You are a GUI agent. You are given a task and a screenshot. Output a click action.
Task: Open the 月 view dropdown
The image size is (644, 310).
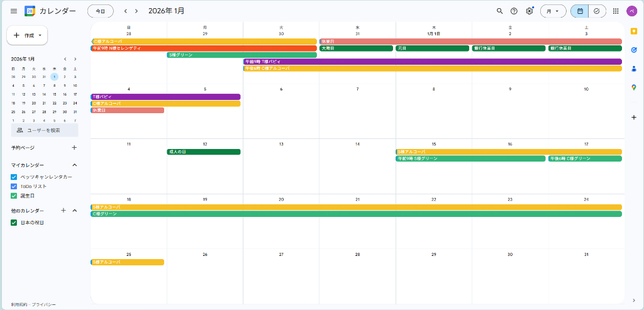click(553, 11)
